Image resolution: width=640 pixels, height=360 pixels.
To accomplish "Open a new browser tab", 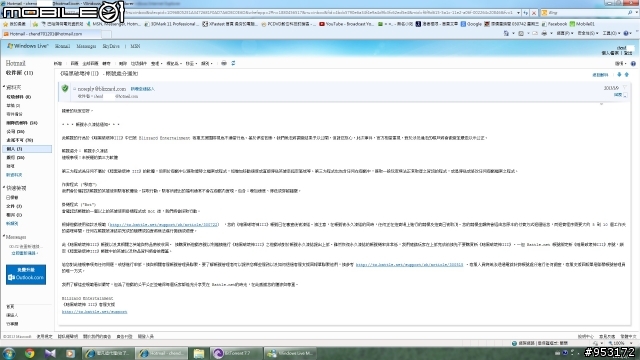I will [x=106, y=34].
